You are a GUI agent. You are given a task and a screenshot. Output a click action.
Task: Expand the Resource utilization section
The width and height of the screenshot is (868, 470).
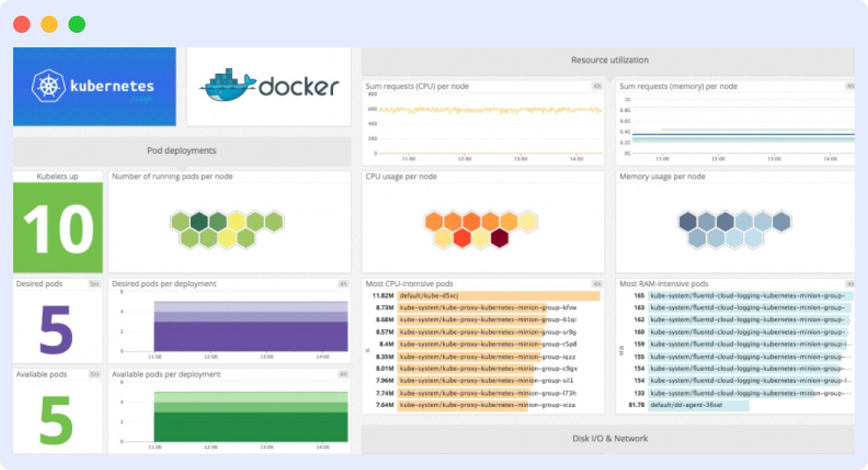tap(608, 60)
